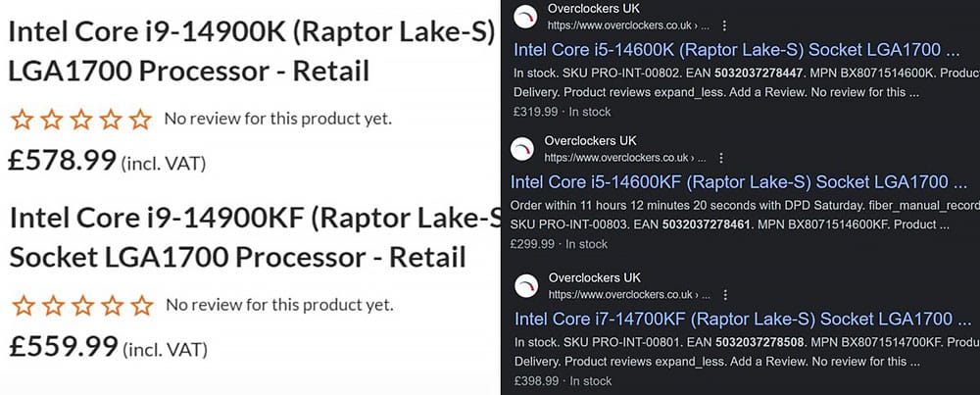Open the Intel Core i9-14900K product title

[251, 51]
